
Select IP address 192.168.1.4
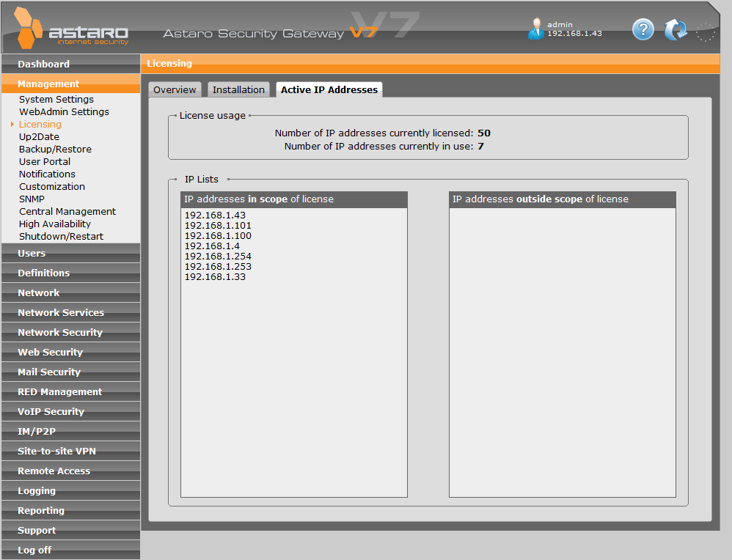(212, 246)
